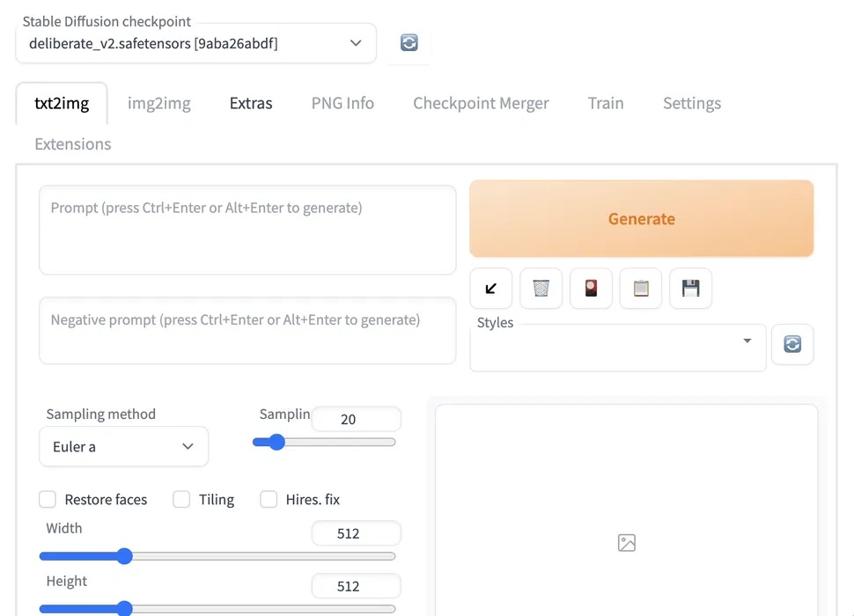The height and width of the screenshot is (616, 854).
Task: Open the Sampling method dropdown
Action: (123, 446)
